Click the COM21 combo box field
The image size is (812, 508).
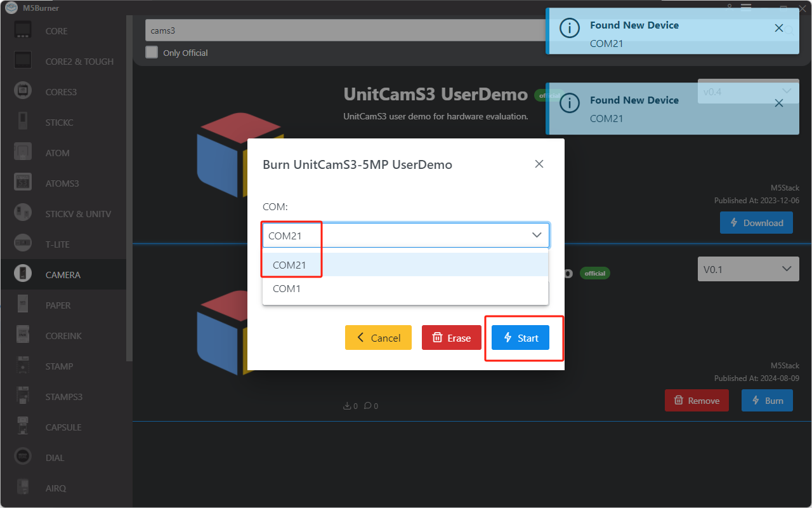(406, 235)
